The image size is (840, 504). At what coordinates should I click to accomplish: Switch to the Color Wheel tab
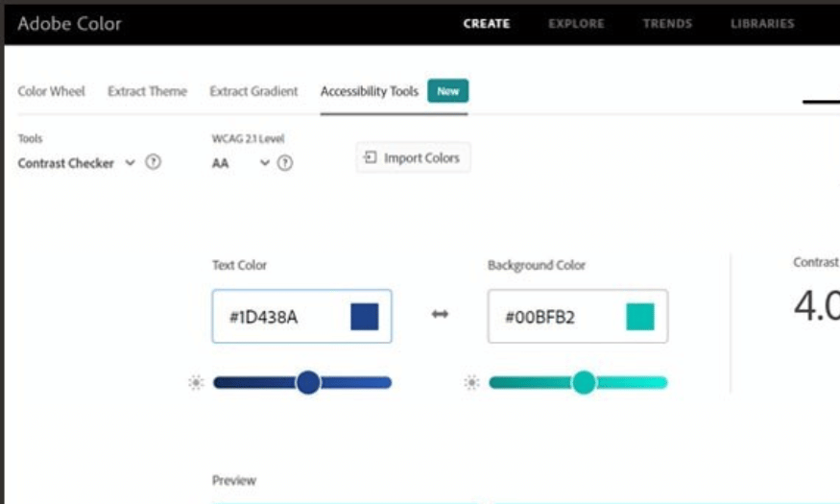point(52,91)
